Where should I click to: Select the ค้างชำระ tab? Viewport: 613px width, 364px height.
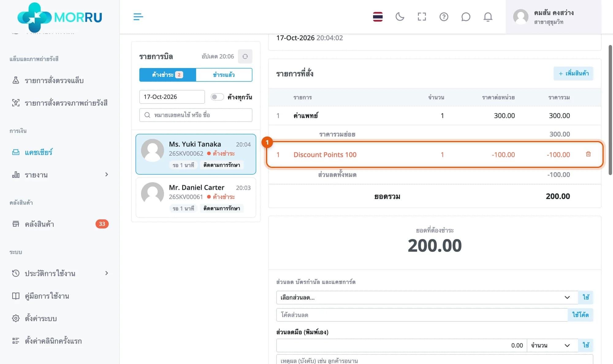(x=167, y=75)
